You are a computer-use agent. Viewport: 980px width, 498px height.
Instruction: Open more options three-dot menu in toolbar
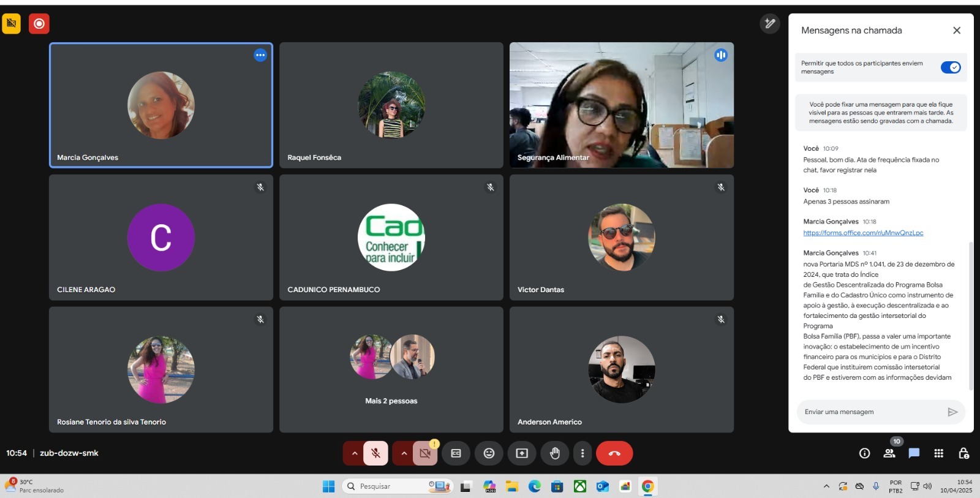click(582, 453)
